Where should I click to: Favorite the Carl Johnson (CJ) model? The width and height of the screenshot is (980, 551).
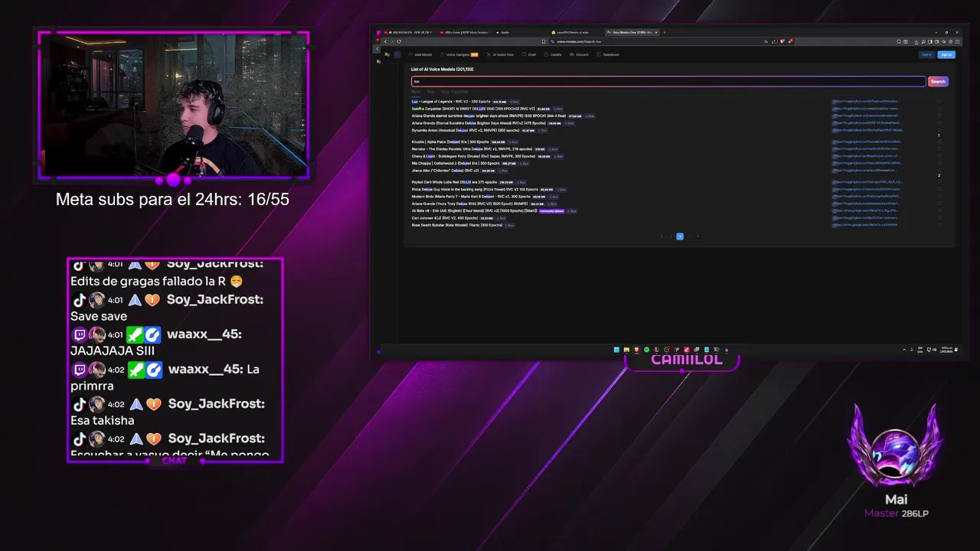tap(939, 218)
